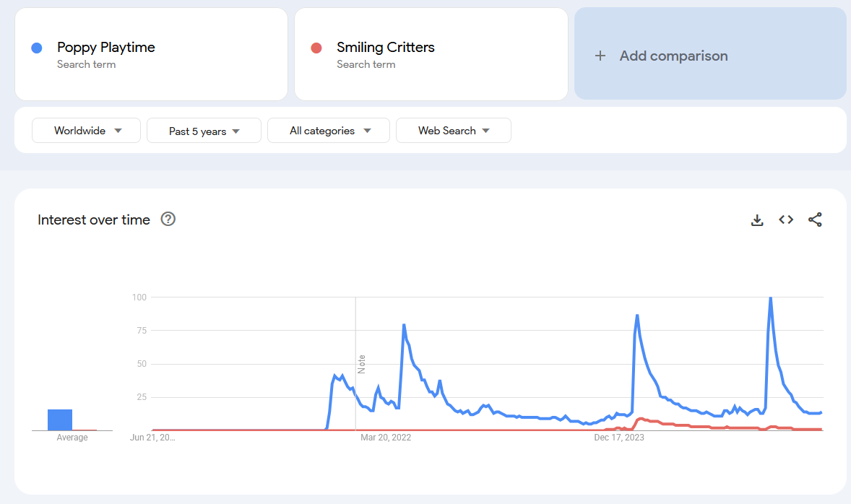The height and width of the screenshot is (504, 851).
Task: Share the Interest over time chart
Action: click(x=815, y=220)
